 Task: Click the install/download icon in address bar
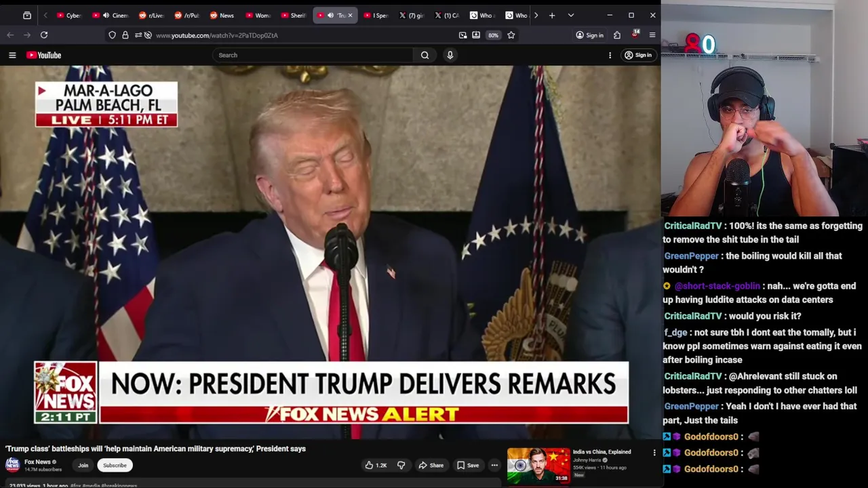click(476, 35)
